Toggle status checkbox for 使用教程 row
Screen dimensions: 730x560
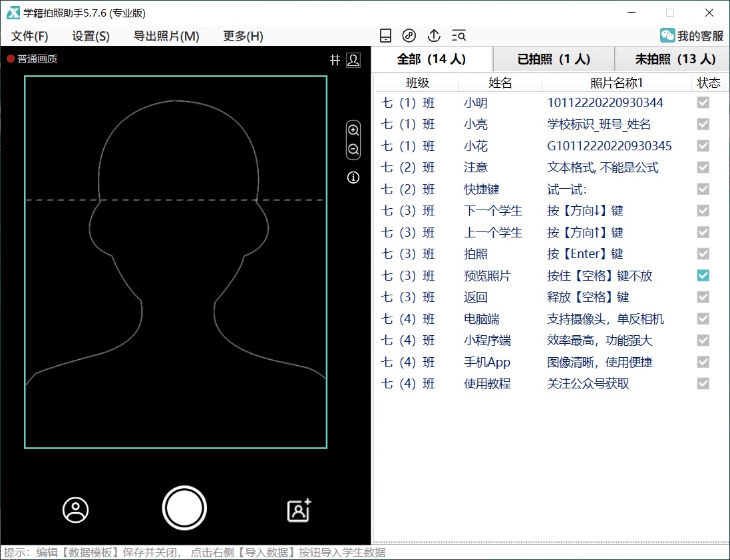(x=703, y=384)
